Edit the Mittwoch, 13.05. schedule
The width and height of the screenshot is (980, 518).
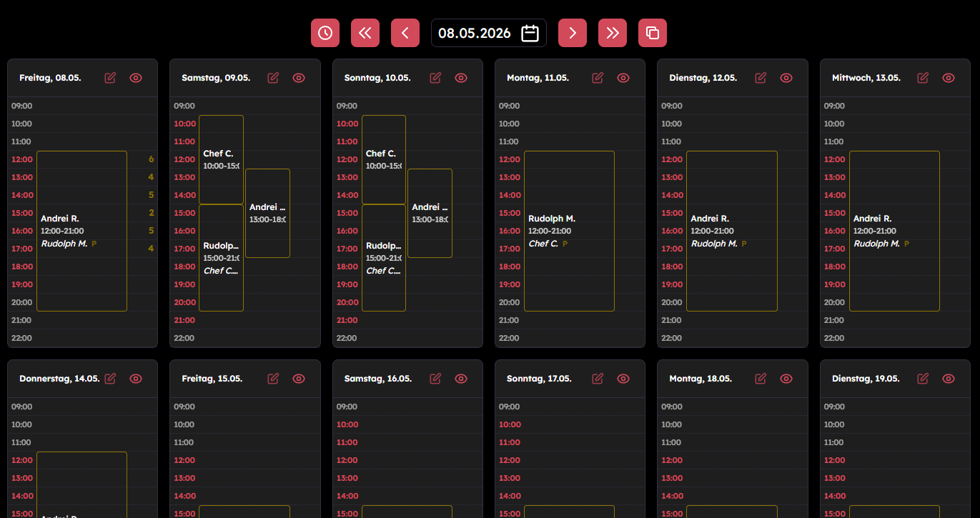click(x=923, y=78)
